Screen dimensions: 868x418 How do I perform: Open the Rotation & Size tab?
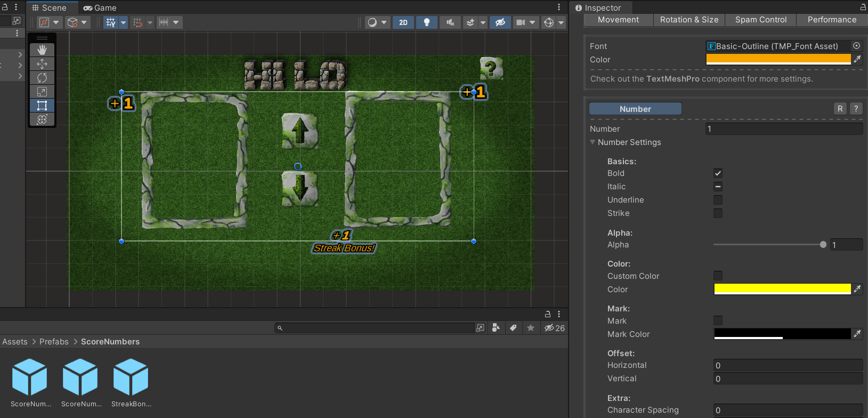click(689, 20)
